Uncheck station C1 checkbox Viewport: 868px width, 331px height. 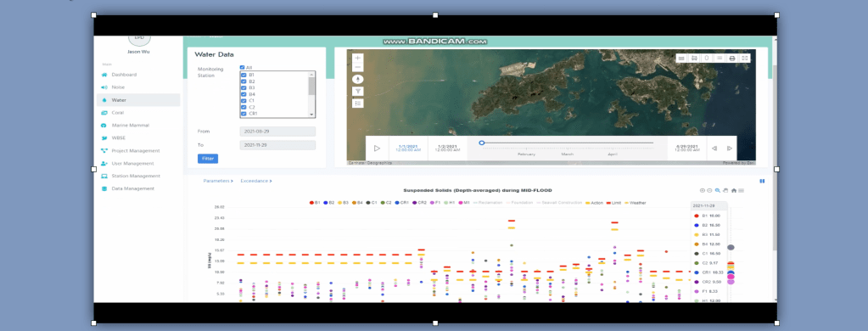click(x=244, y=101)
